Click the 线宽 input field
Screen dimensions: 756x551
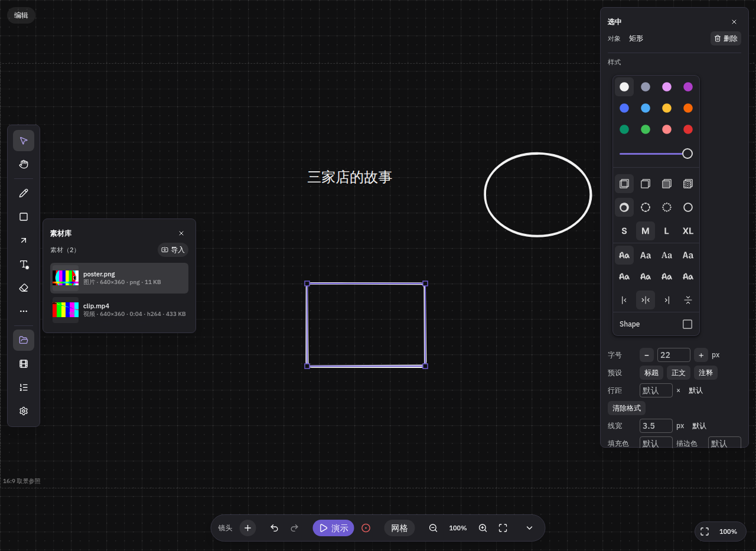tap(656, 426)
